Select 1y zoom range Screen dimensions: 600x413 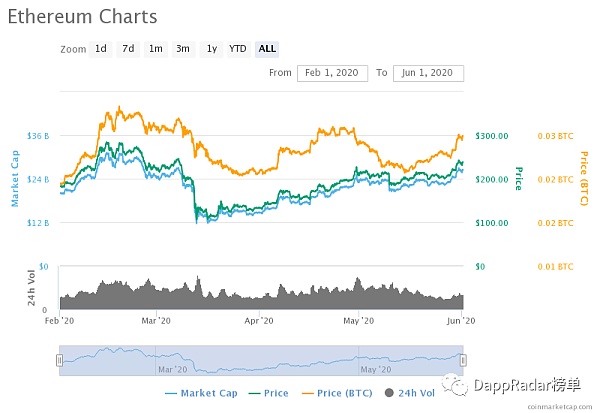211,48
